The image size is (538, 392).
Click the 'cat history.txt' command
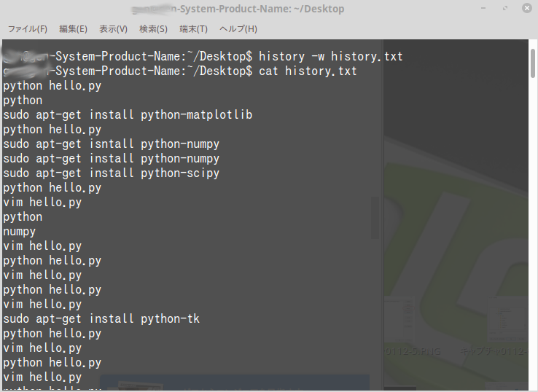pos(308,71)
